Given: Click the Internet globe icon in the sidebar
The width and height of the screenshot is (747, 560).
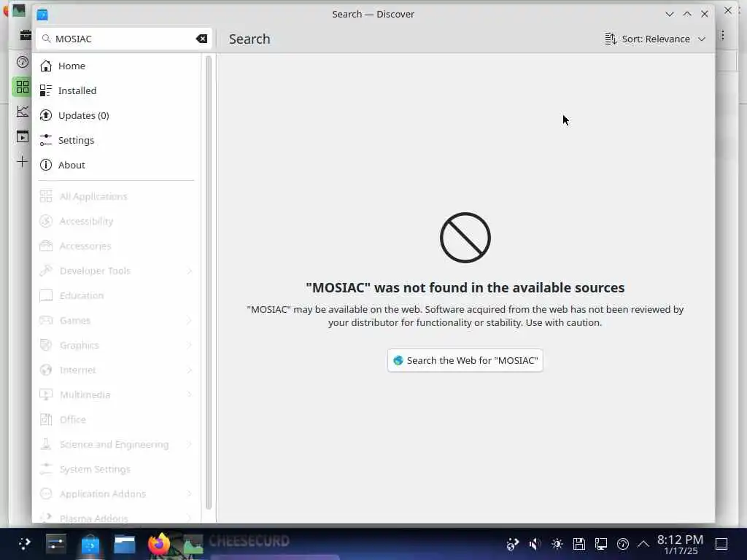Looking at the screenshot, I should 46,370.
